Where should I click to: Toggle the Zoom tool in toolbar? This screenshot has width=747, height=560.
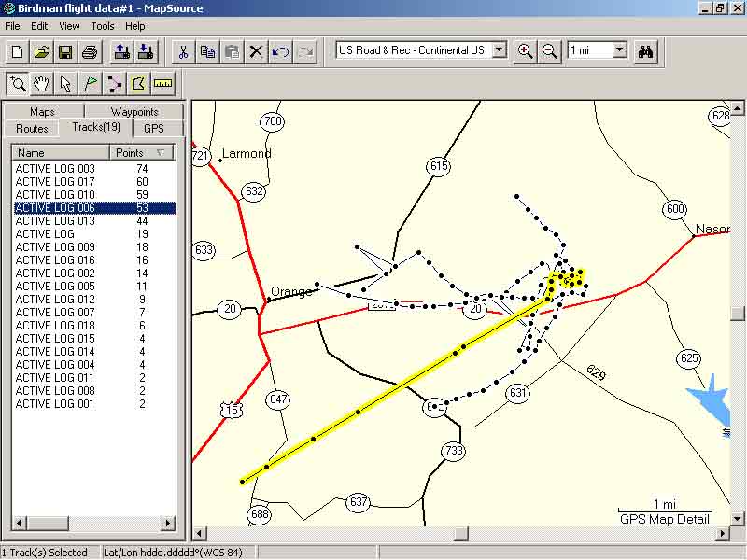17,84
